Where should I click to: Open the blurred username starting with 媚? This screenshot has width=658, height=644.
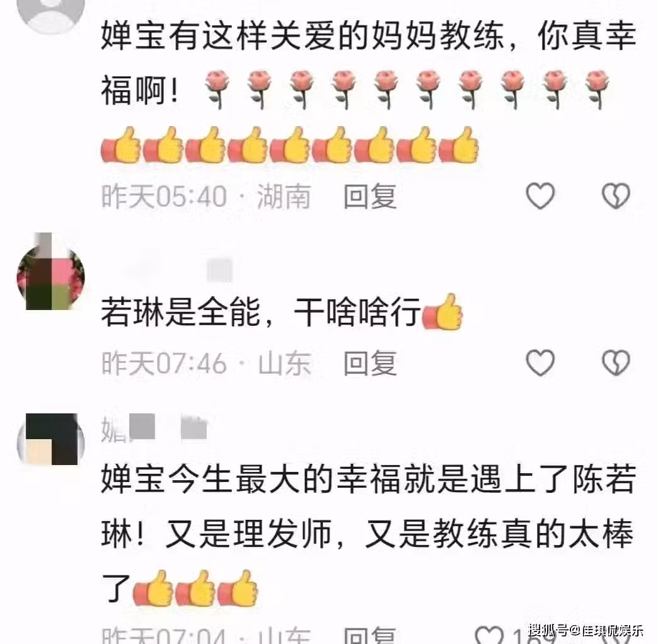point(154,428)
